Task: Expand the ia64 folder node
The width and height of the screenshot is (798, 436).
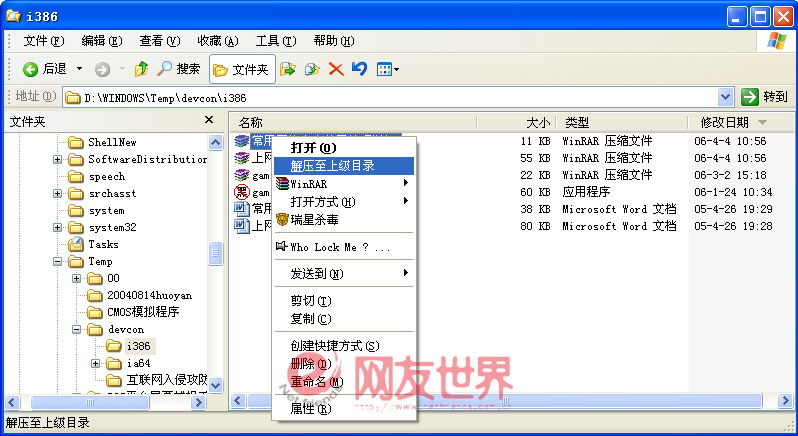Action: [x=95, y=363]
